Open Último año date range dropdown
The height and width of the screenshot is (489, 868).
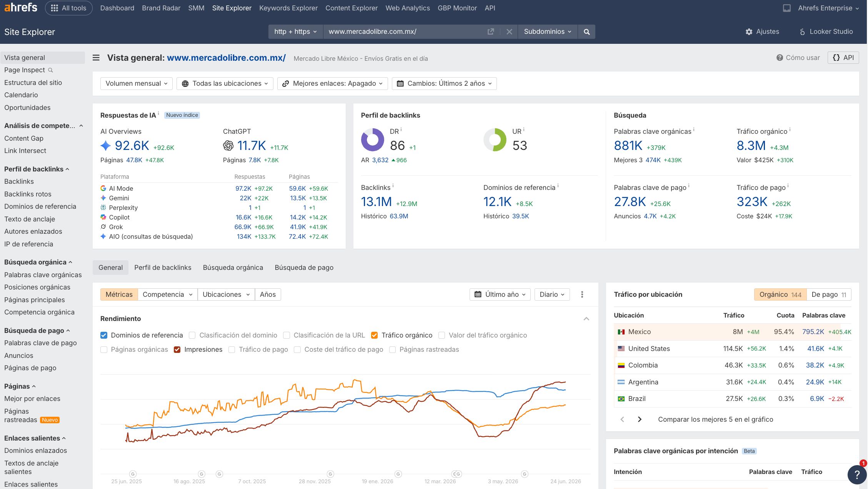pos(500,294)
